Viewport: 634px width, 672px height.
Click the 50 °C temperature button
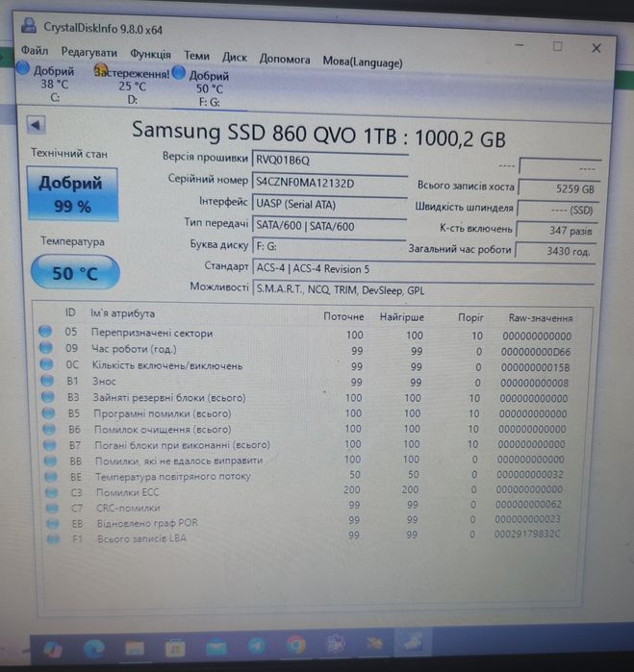75,273
